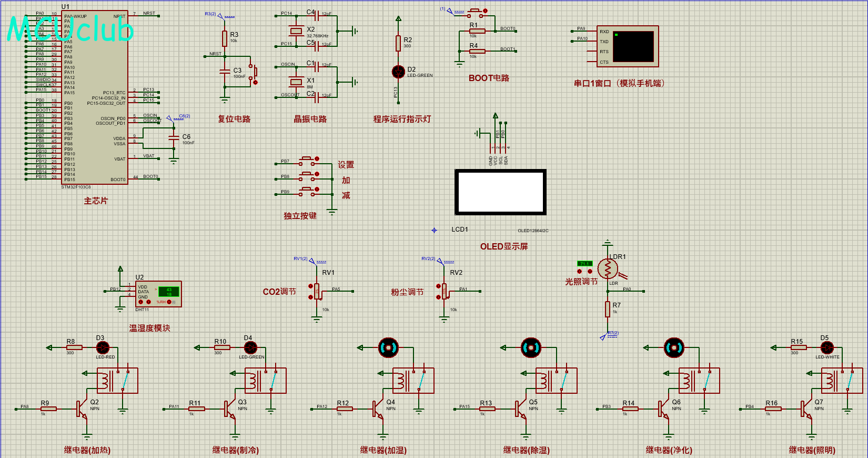868x458 pixels.
Task: Select resistor R2 above the green LED
Action: pyautogui.click(x=398, y=43)
